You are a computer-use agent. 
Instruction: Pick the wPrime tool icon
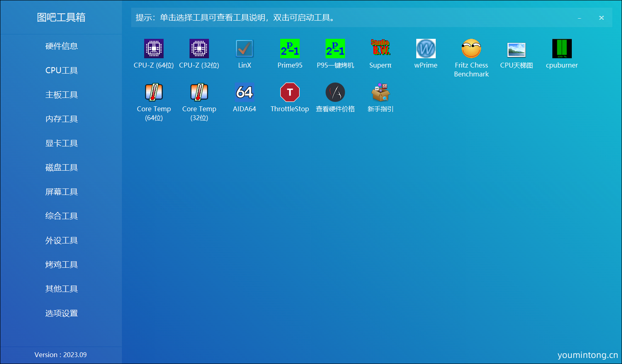(426, 49)
